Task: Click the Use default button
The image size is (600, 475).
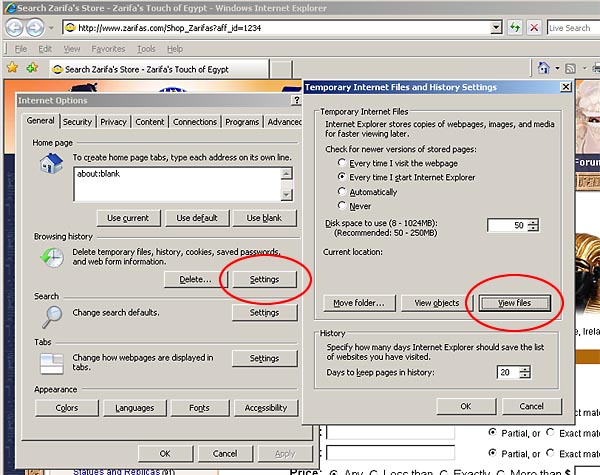Action: coord(197,218)
